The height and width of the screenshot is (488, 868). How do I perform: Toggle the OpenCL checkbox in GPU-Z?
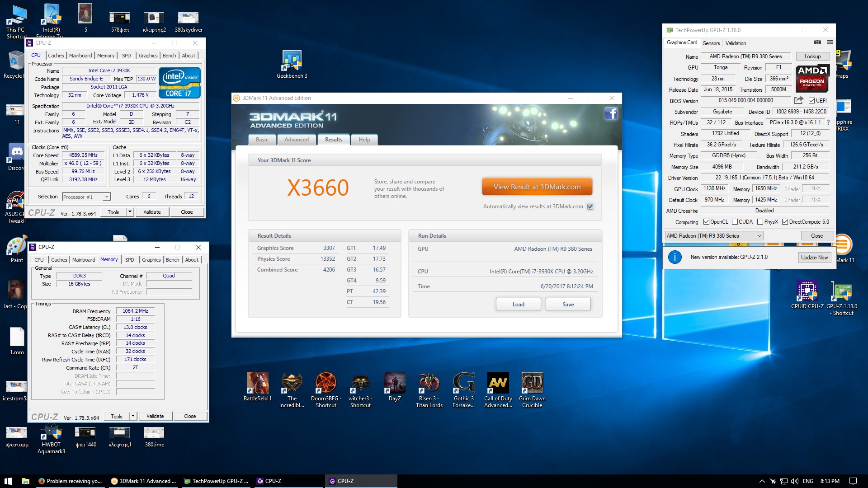(706, 222)
